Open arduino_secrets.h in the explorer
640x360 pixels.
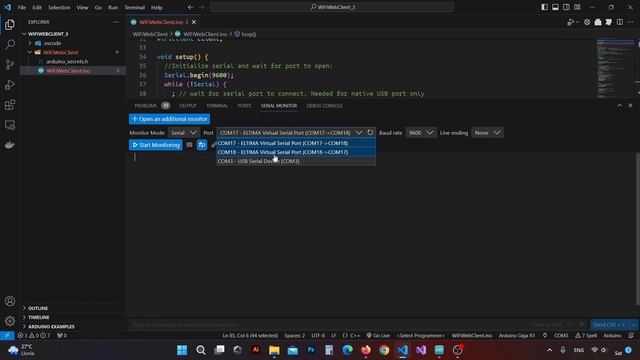click(67, 61)
